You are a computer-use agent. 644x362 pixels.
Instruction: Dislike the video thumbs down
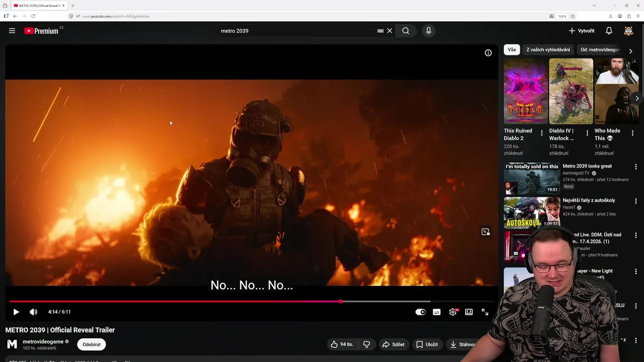[x=367, y=344]
